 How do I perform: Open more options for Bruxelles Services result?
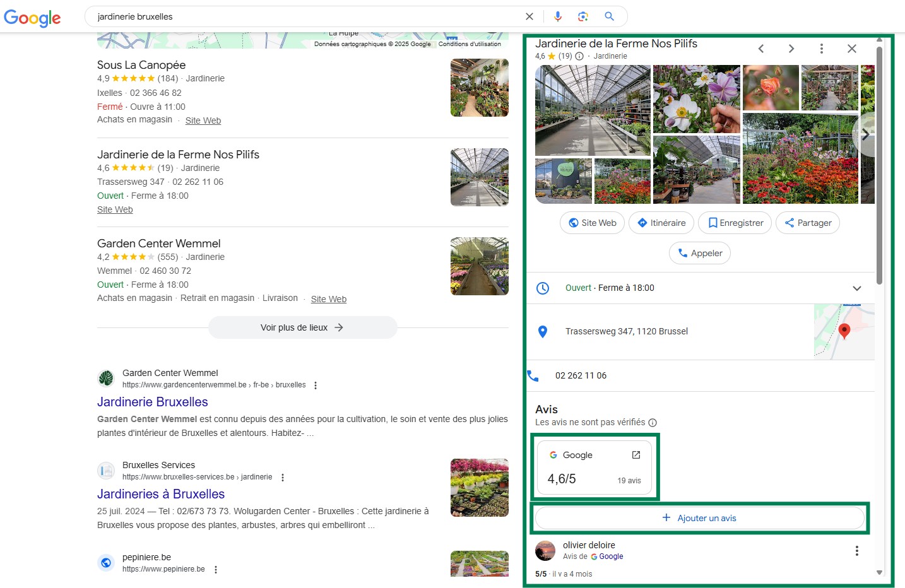283,478
